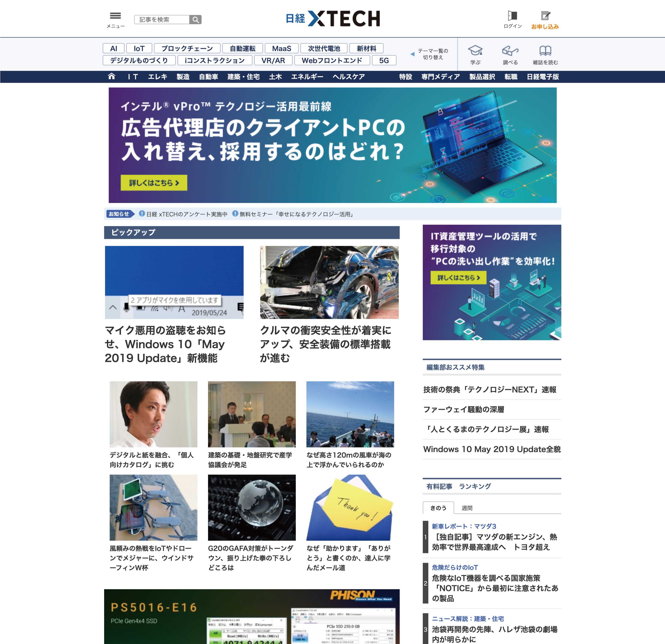Image resolution: width=665 pixels, height=644 pixels.
Task: Open ファーウェイ騒動の深層 feature
Action: click(463, 409)
